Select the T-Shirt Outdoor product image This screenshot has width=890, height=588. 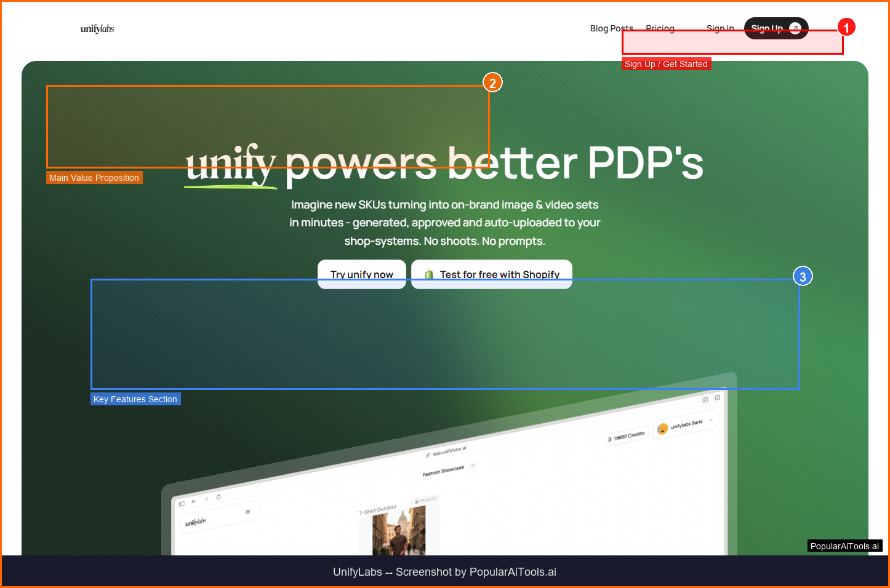click(398, 533)
